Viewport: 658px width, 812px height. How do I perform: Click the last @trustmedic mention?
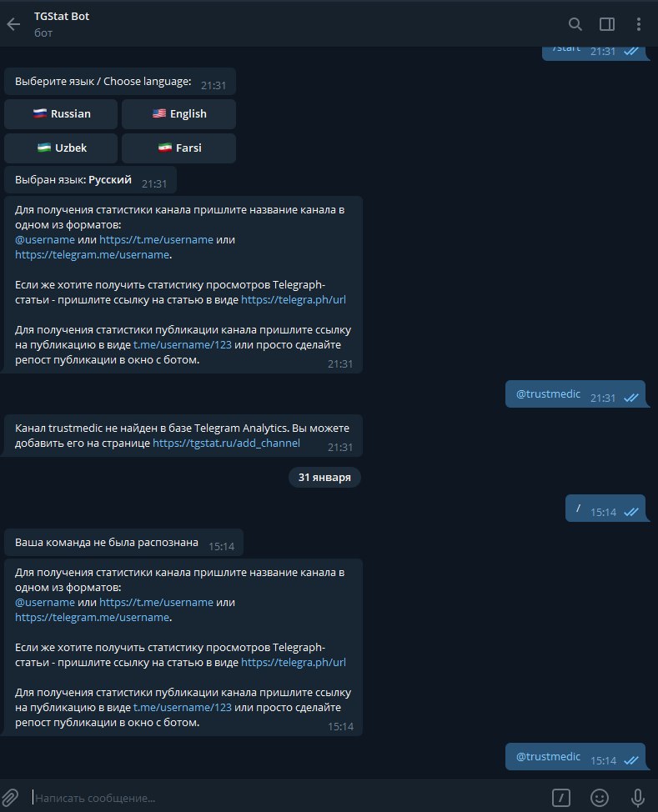[548, 757]
